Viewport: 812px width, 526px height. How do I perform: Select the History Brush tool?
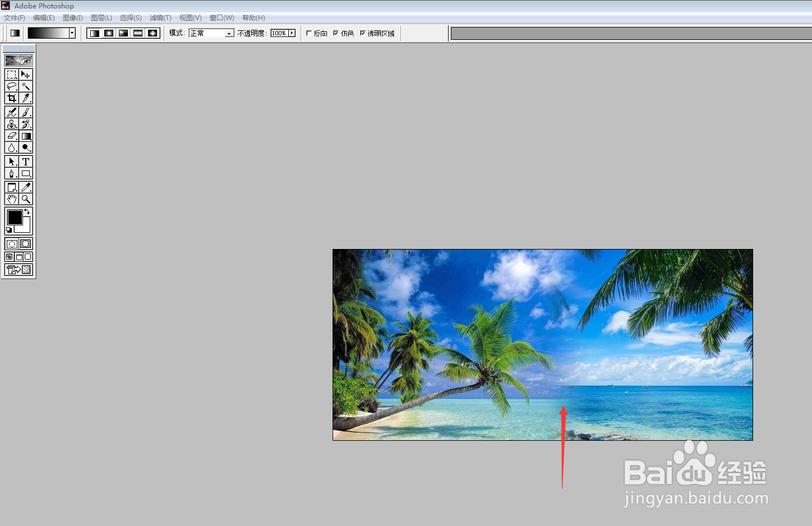click(x=26, y=124)
